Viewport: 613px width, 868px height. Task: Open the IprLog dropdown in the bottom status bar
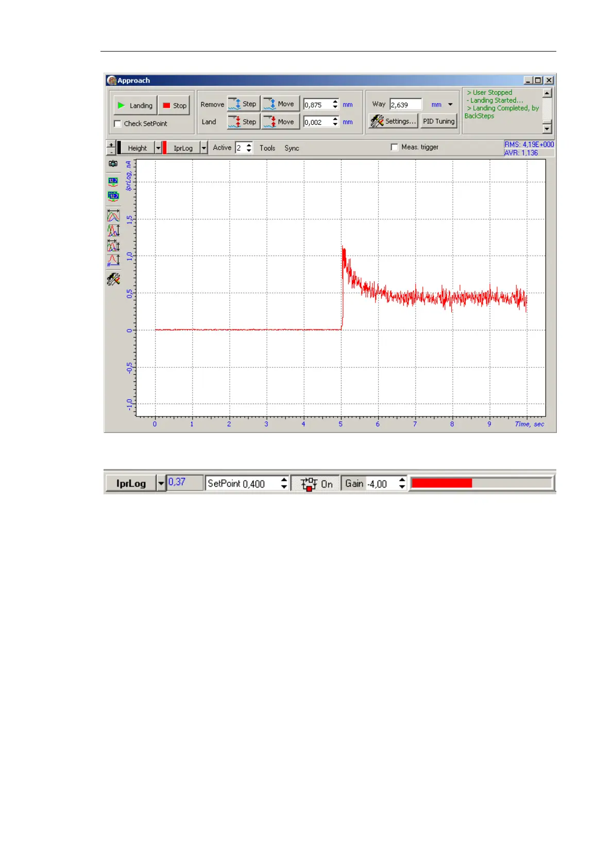[161, 483]
